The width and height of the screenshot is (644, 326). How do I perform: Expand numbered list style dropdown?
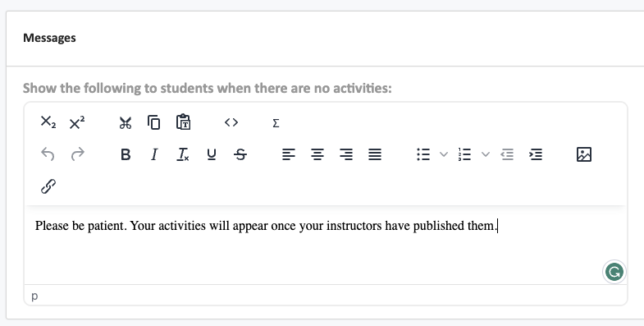point(486,154)
